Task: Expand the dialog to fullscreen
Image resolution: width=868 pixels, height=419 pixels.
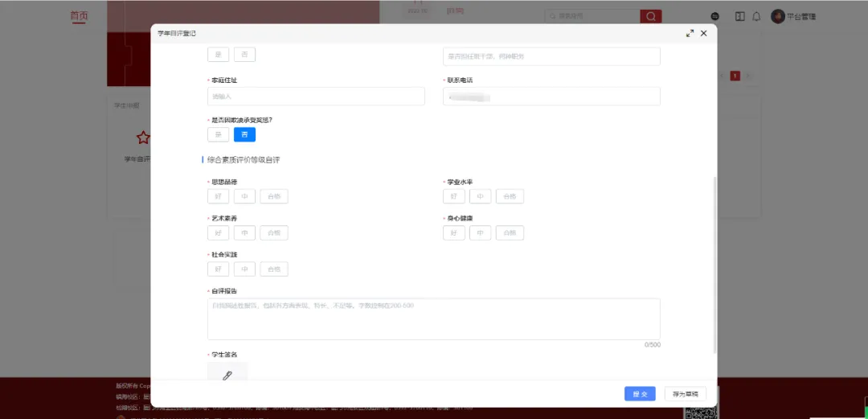Action: (x=690, y=33)
